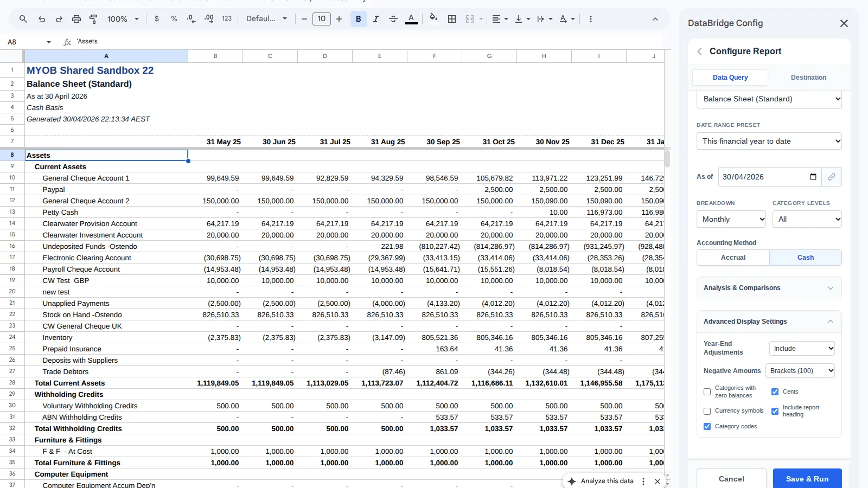Image resolution: width=868 pixels, height=488 pixels.
Task: Open the vertical align dropdown
Action: click(522, 19)
